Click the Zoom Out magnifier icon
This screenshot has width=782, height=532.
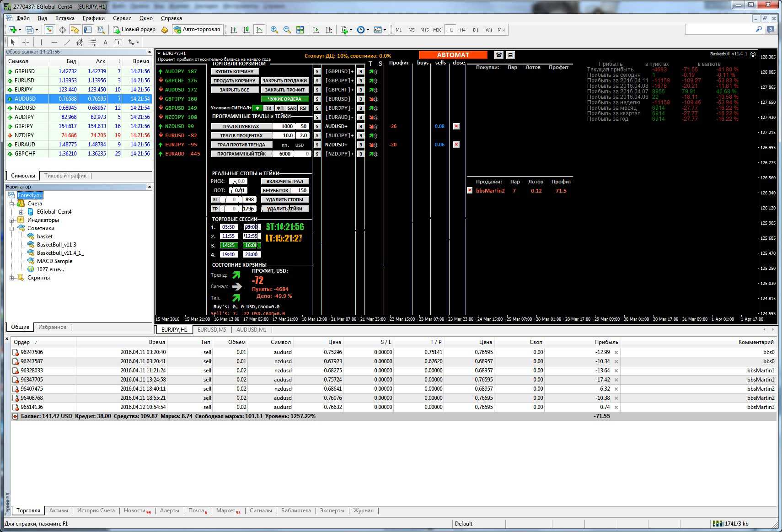coord(287,30)
